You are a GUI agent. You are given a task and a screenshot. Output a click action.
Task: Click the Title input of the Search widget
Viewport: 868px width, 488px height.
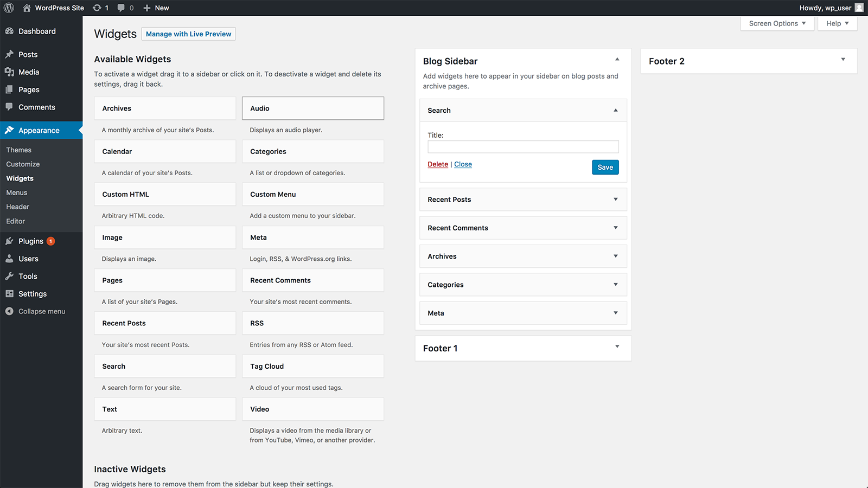point(522,146)
